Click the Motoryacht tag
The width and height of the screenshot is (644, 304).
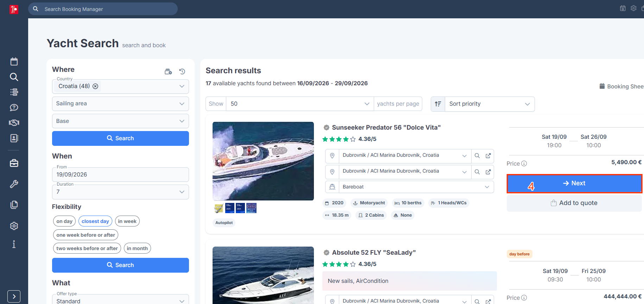click(x=369, y=203)
